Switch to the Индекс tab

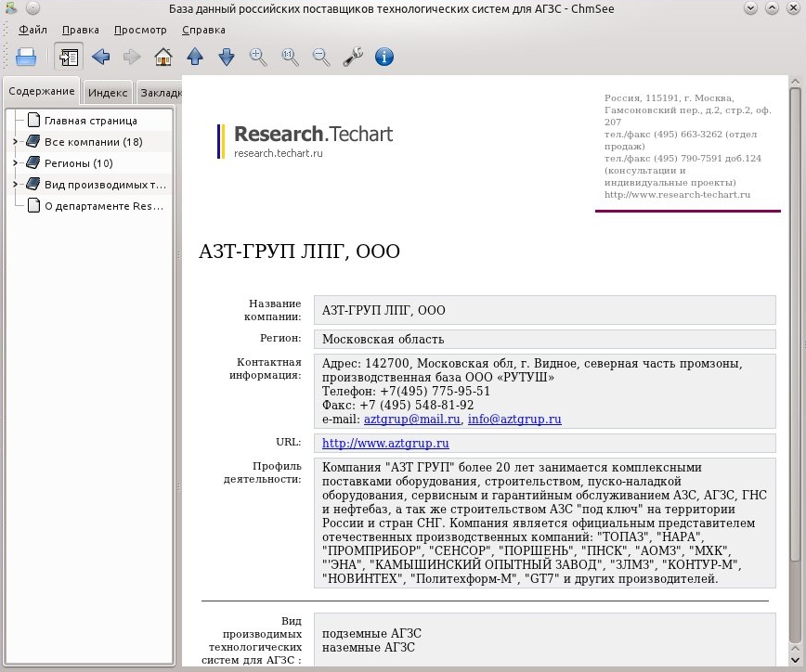click(108, 93)
